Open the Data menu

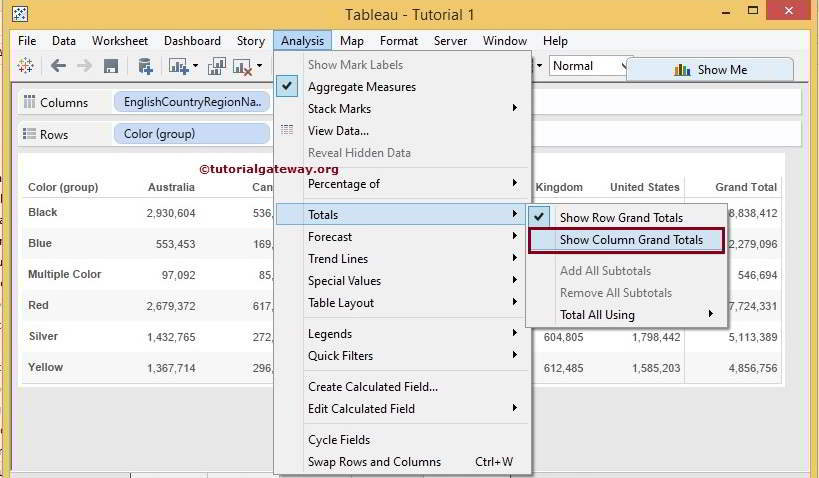[64, 41]
